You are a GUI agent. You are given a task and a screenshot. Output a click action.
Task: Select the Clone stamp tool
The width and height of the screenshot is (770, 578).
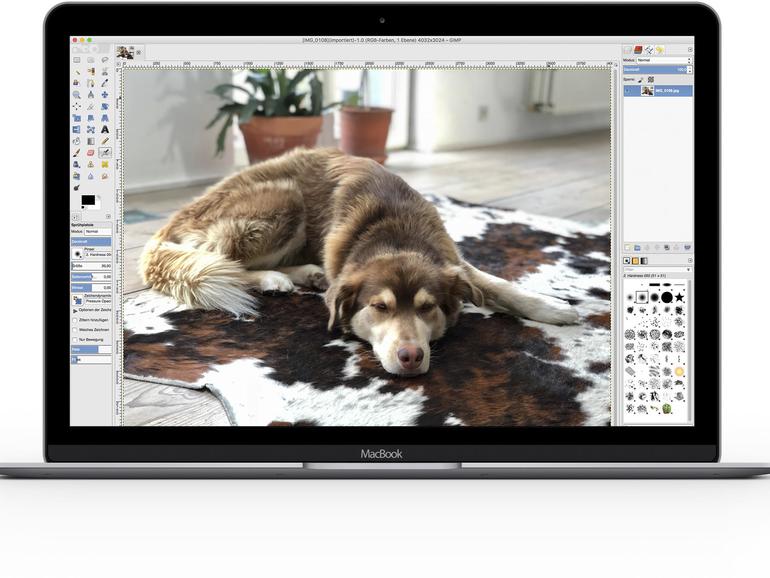pos(91,165)
